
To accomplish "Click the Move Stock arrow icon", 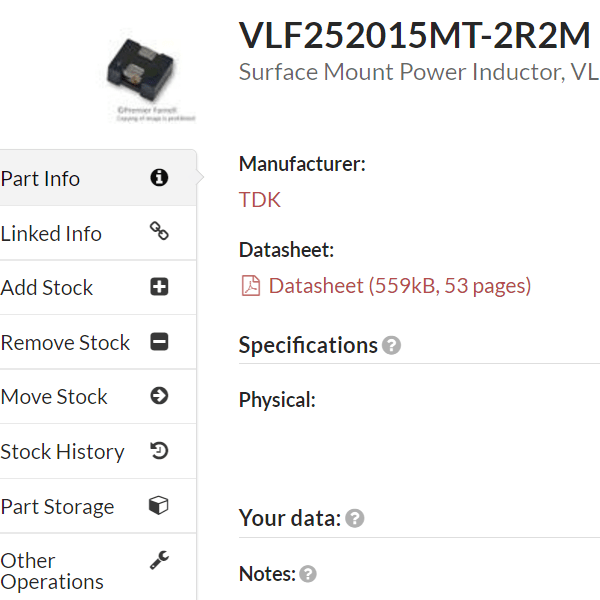I will coord(159,396).
